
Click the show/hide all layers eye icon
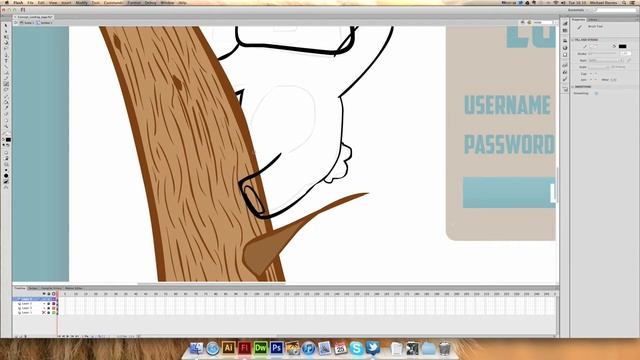click(44, 294)
